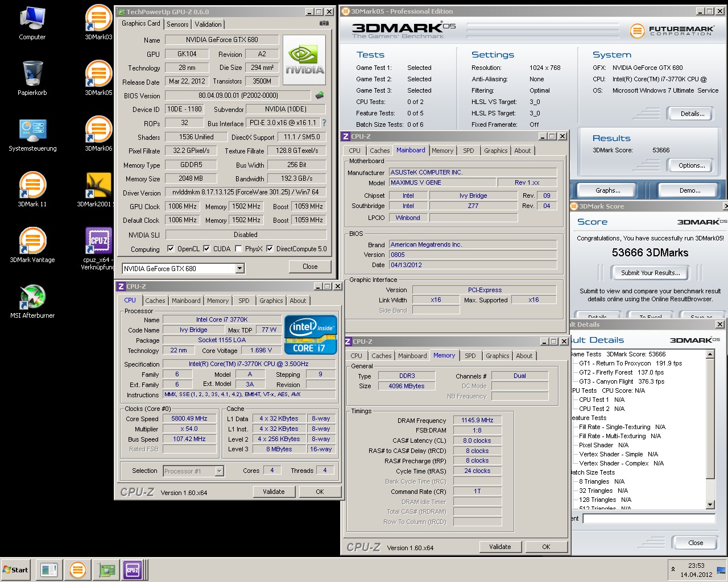Click the Driver Version field in GPU-Z

(246, 192)
